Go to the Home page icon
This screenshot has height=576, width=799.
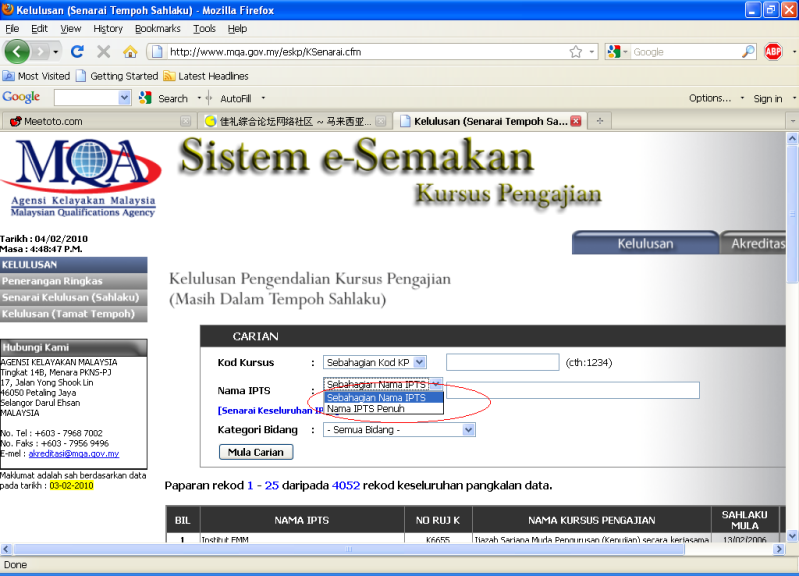130,51
